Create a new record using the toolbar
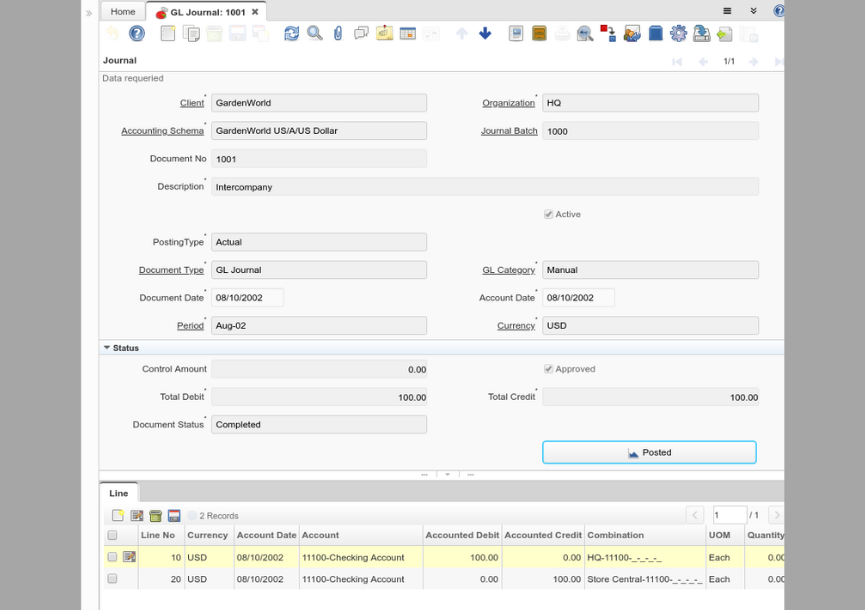Screen dimensions: 865x610 coord(168,34)
